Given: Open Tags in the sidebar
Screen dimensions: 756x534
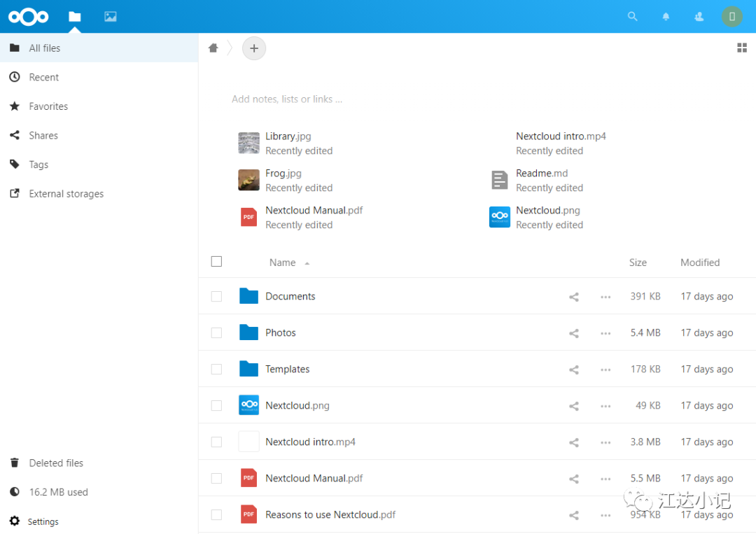Looking at the screenshot, I should tap(99, 164).
